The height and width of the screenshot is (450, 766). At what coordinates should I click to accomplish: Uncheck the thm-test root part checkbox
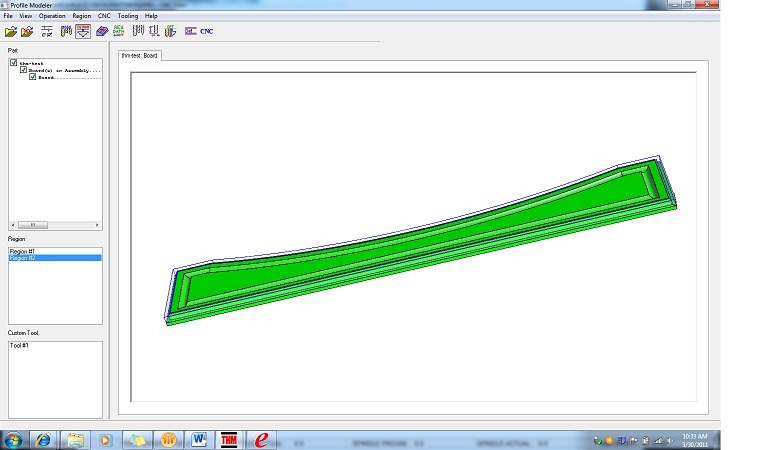point(14,63)
